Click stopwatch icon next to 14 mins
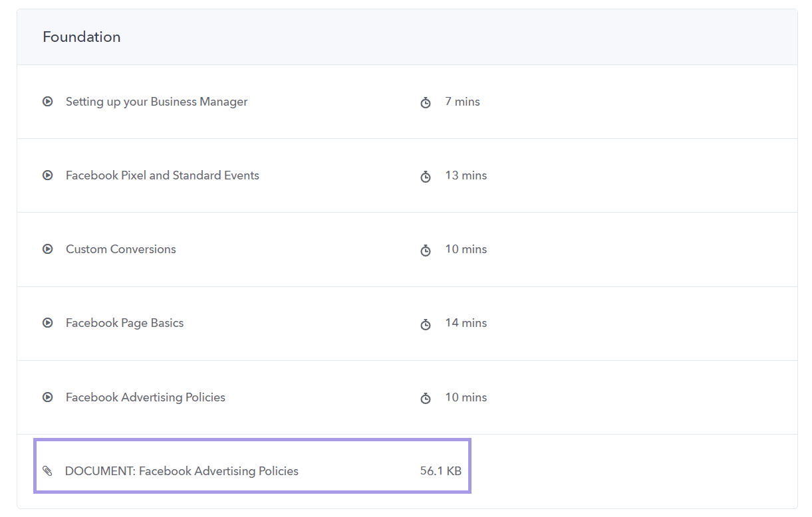Screen dimensions: 812x517 tap(426, 324)
